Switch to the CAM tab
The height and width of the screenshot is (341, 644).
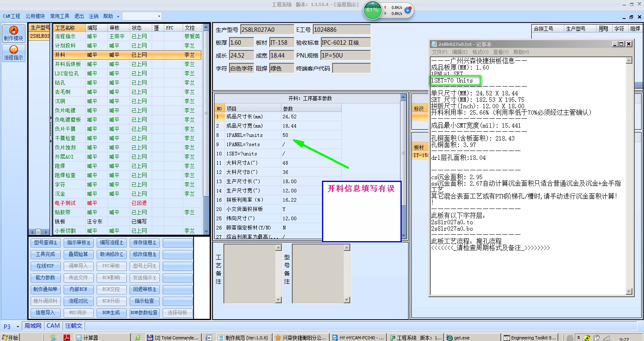click(x=53, y=326)
